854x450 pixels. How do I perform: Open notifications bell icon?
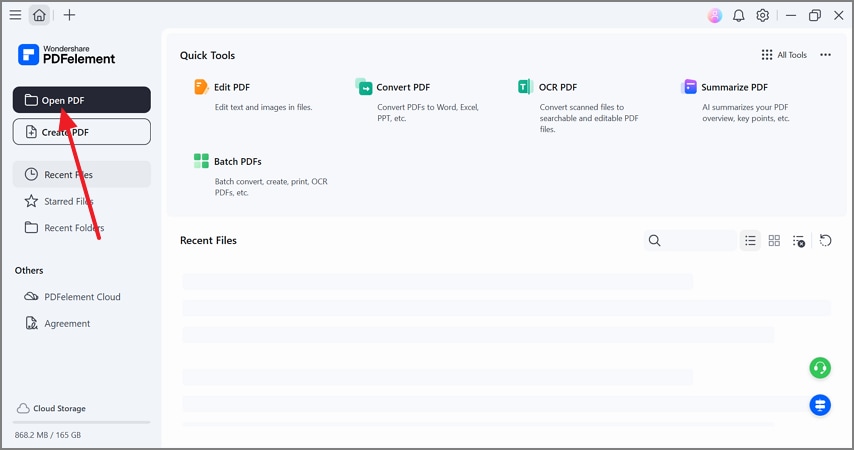click(x=739, y=15)
